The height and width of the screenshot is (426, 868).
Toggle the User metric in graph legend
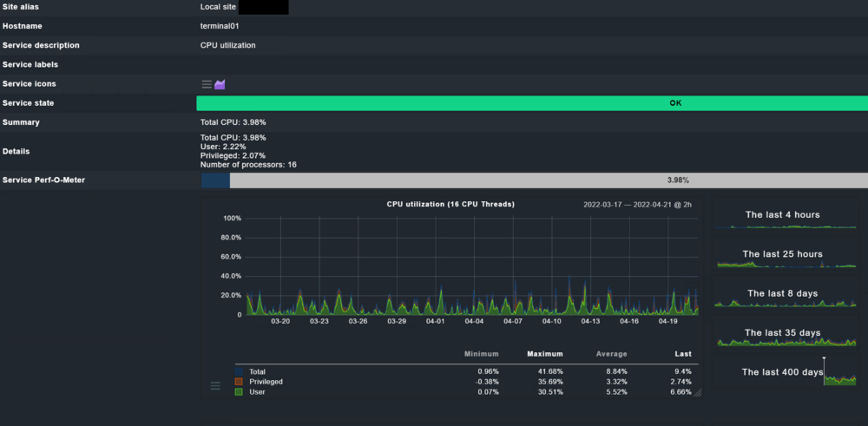(257, 392)
